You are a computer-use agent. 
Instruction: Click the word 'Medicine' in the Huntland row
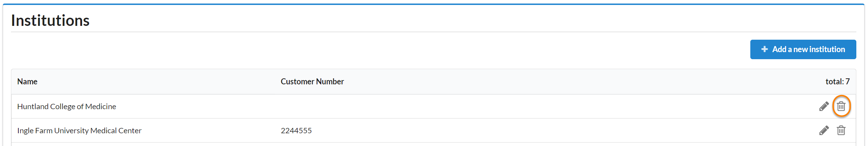click(x=101, y=106)
